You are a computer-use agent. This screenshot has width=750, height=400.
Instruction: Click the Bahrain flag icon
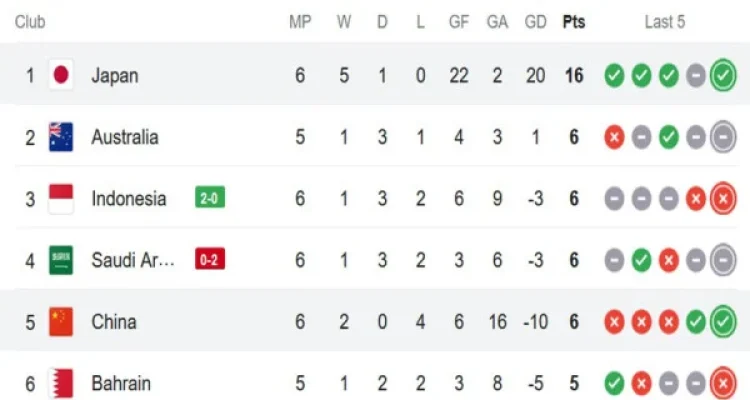point(61,383)
